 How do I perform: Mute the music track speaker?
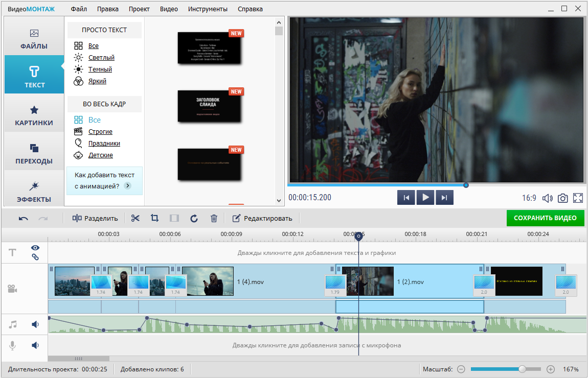(35, 324)
